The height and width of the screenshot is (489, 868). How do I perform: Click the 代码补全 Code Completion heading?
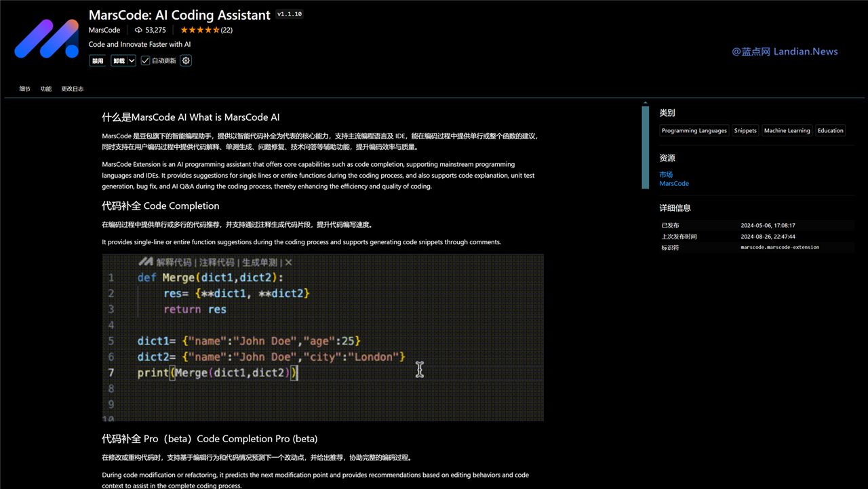161,206
